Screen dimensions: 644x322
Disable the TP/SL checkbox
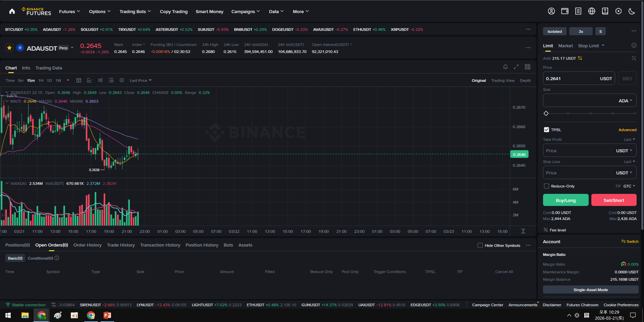click(x=546, y=130)
